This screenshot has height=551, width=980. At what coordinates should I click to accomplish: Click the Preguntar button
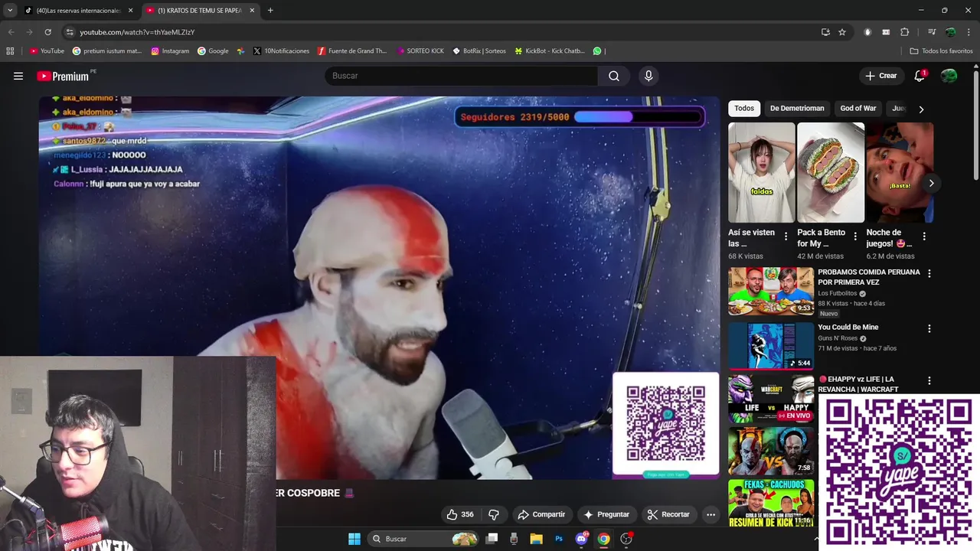click(606, 514)
